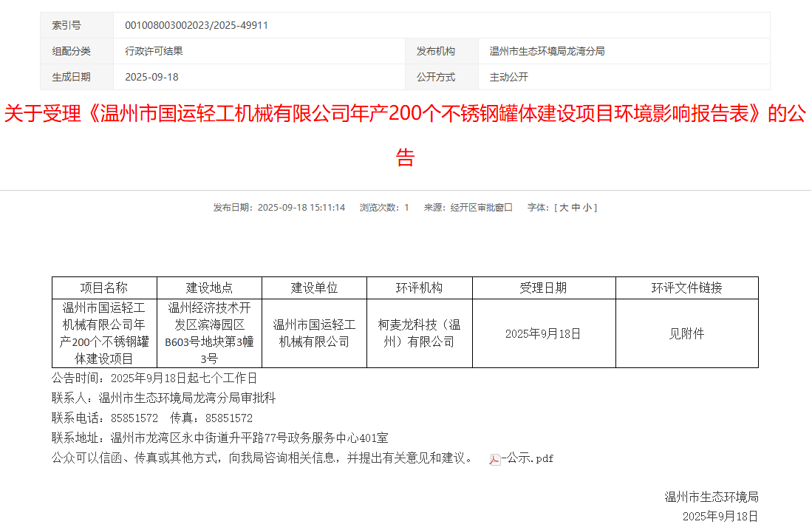Click the 2025年9月18日 acceptance date cell
Viewport: 812px width, 530px height.
pos(543,333)
